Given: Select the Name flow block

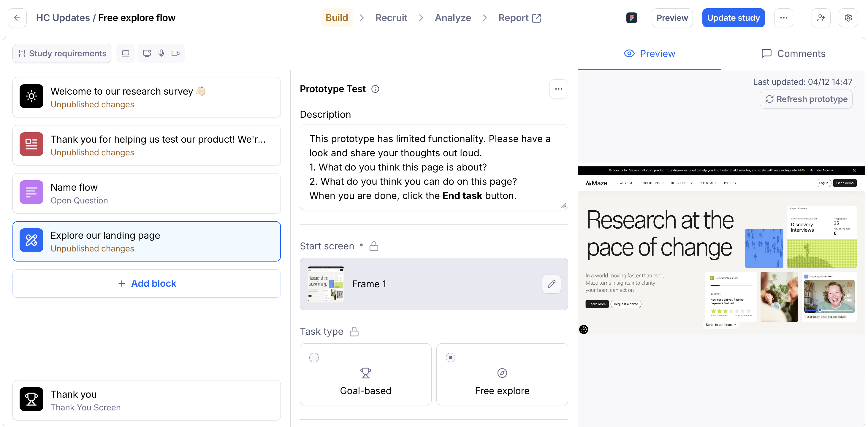Looking at the screenshot, I should coord(147,193).
